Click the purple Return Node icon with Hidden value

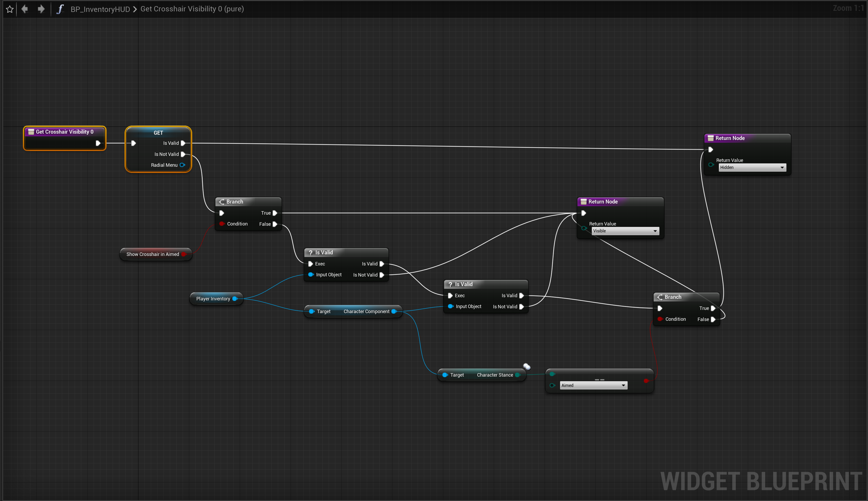click(711, 138)
